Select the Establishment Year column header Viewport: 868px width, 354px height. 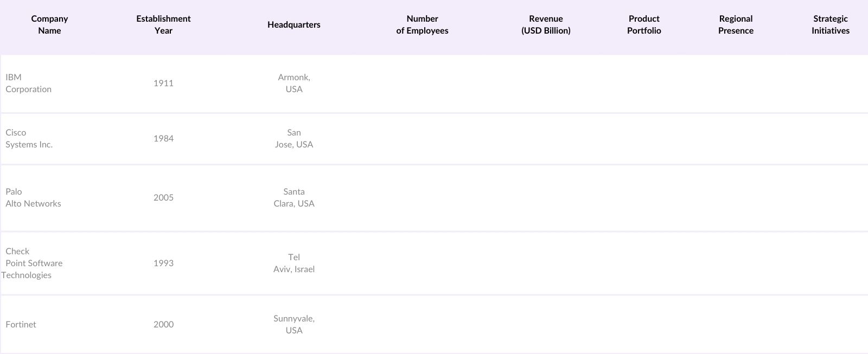click(x=163, y=24)
